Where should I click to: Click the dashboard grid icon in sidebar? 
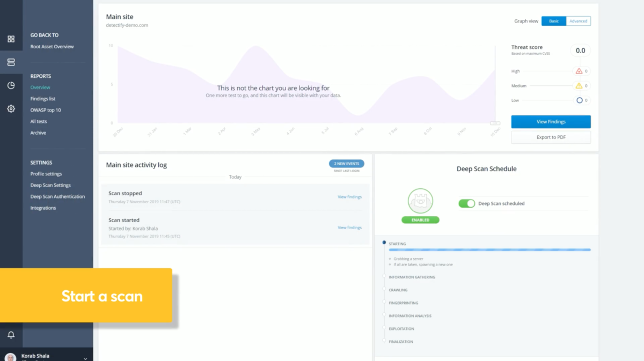(x=11, y=39)
